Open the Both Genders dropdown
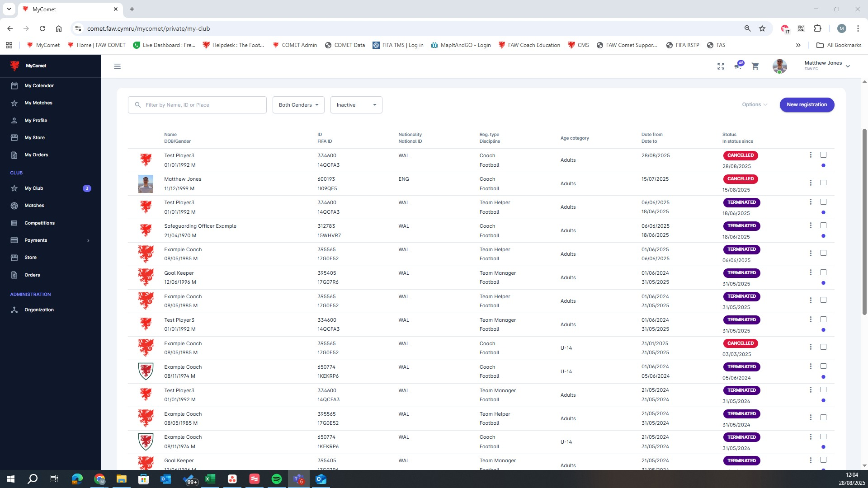 [x=298, y=105]
